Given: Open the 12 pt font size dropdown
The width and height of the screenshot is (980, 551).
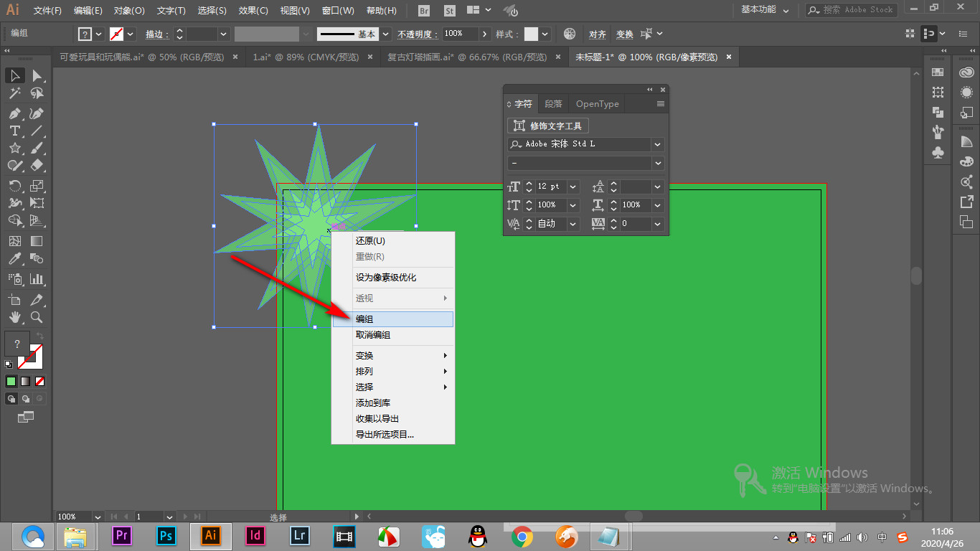Looking at the screenshot, I should pos(573,187).
